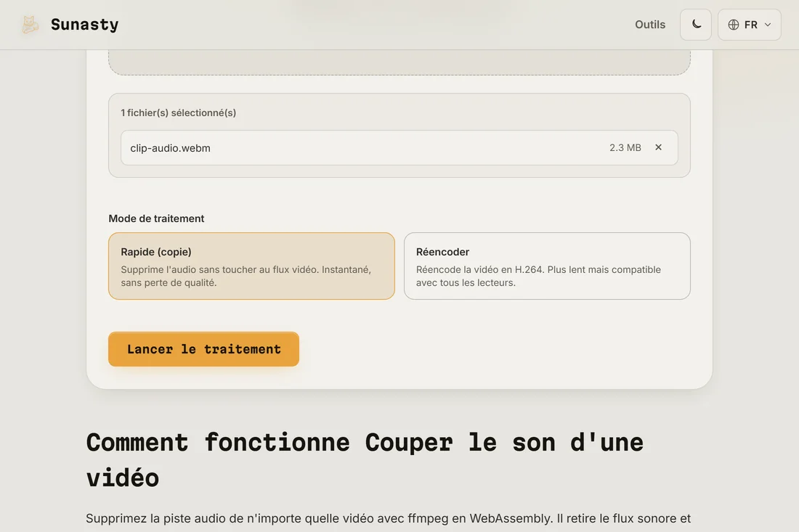Viewport: 799px width, 532px height.
Task: Remove clip-audio.webm with the X icon
Action: coord(658,147)
